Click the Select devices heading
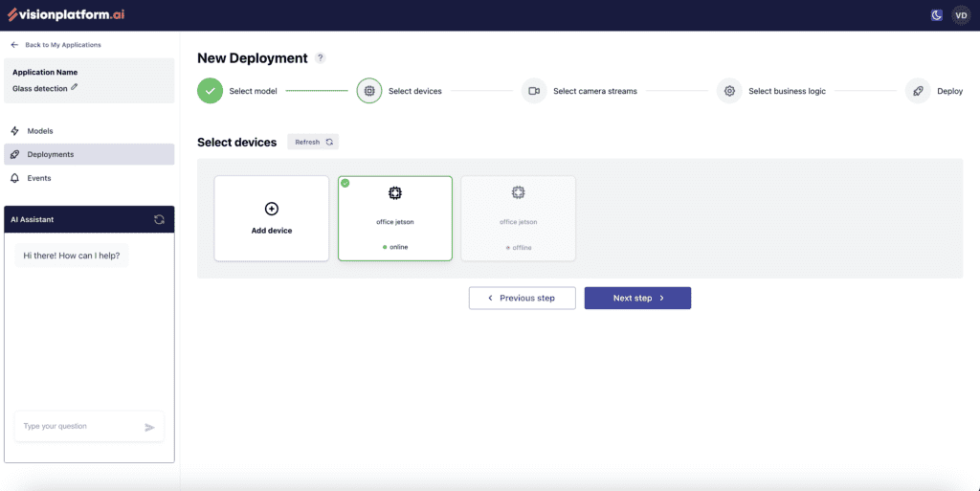This screenshot has height=491, width=980. [237, 143]
